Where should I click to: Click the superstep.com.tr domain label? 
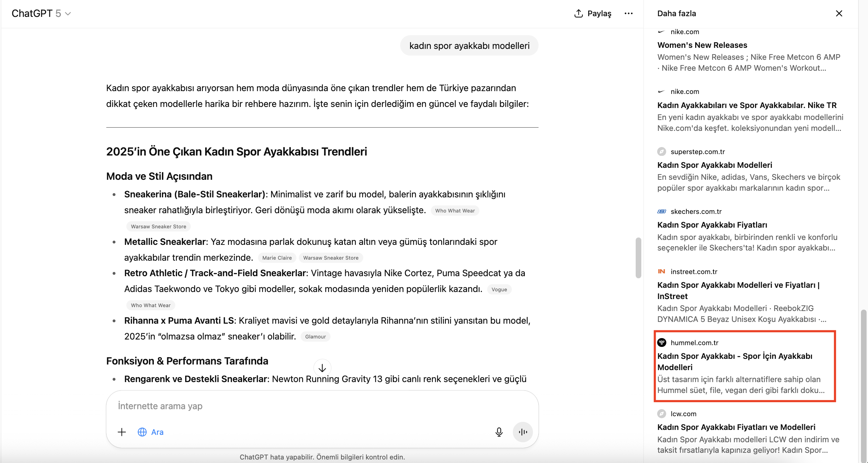[x=698, y=152]
